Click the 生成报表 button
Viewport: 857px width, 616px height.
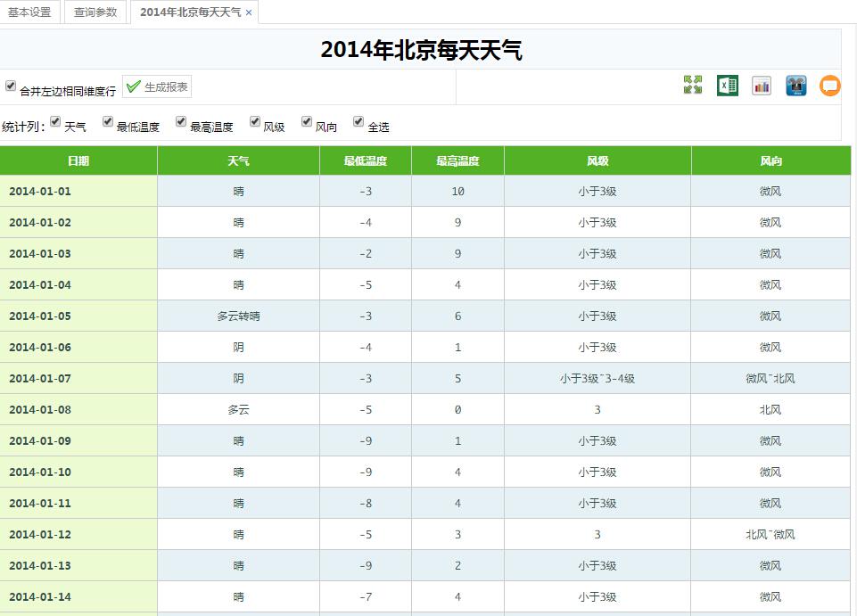coord(157,86)
